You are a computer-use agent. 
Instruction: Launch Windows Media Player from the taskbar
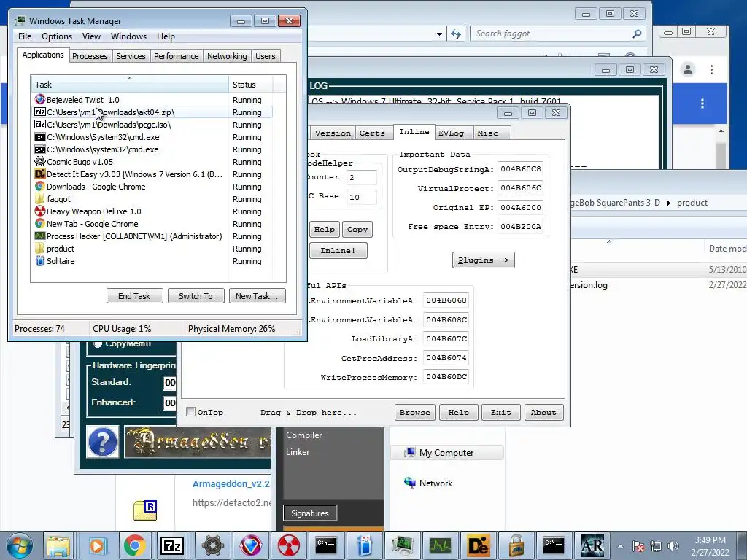(97, 545)
